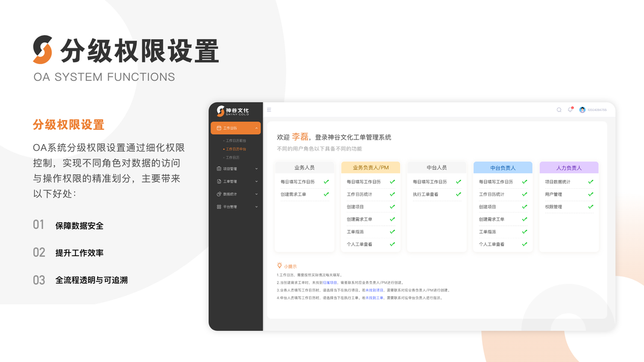Image resolution: width=644 pixels, height=362 pixels.
Task: Click the checkmark for 中台负责人 工单指派
Action: (524, 232)
